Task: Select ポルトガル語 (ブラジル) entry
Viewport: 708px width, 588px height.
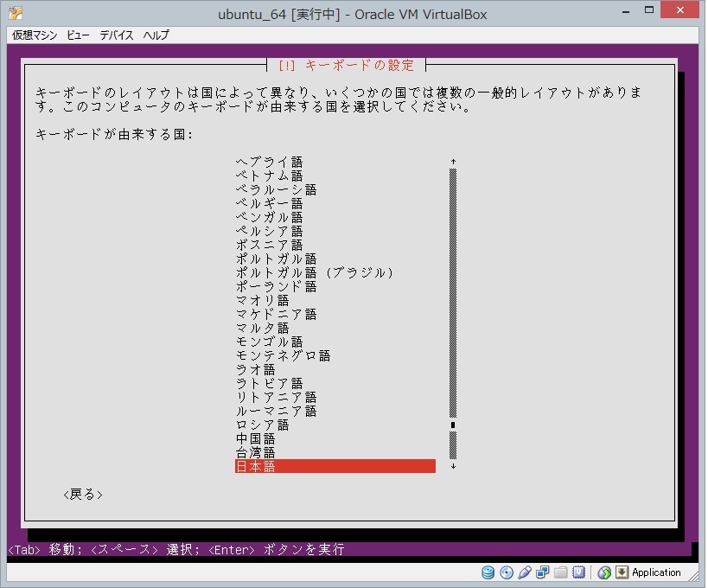Action: [x=315, y=272]
